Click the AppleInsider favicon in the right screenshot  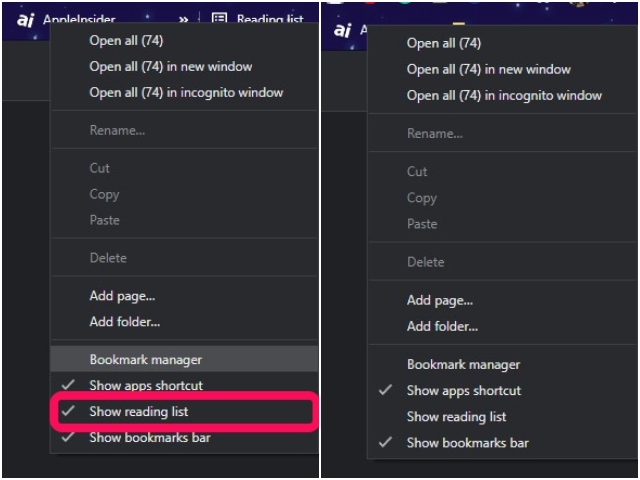343,30
